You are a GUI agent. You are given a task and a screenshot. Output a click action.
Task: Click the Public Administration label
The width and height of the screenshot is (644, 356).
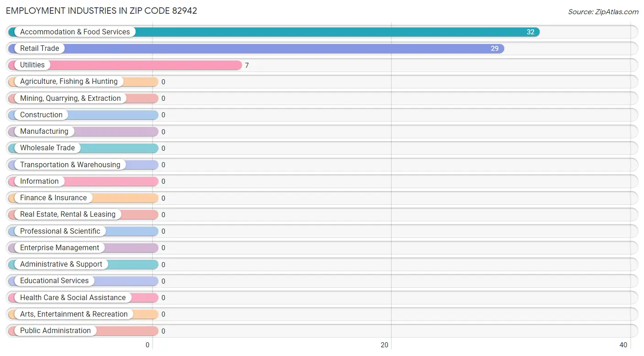coord(55,331)
